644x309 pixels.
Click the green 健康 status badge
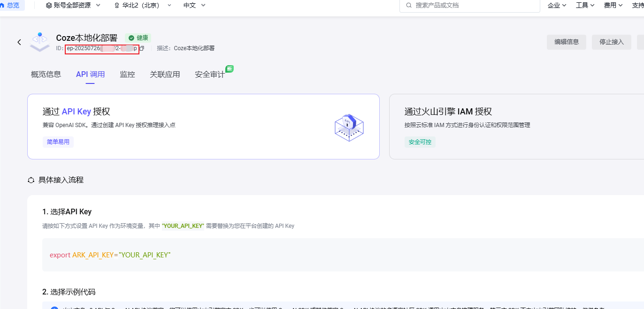click(138, 38)
